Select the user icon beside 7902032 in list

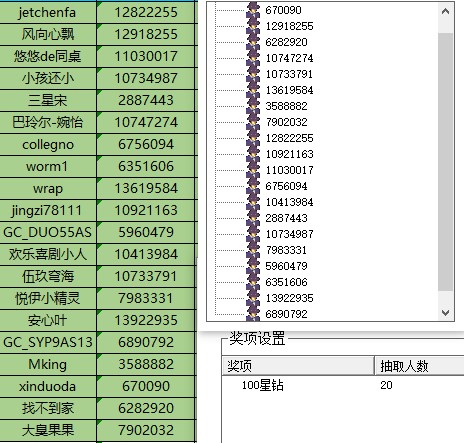coord(253,122)
